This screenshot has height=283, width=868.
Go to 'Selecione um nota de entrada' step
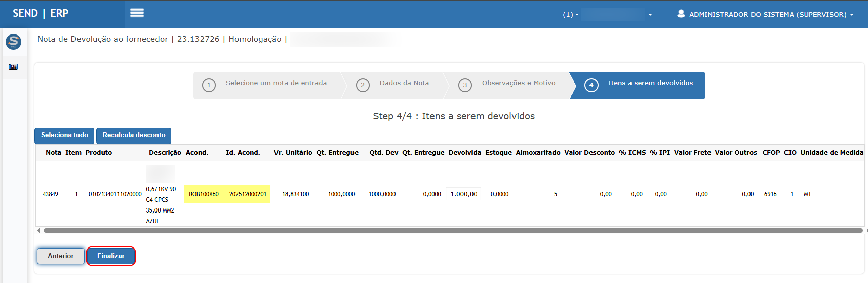tap(276, 83)
